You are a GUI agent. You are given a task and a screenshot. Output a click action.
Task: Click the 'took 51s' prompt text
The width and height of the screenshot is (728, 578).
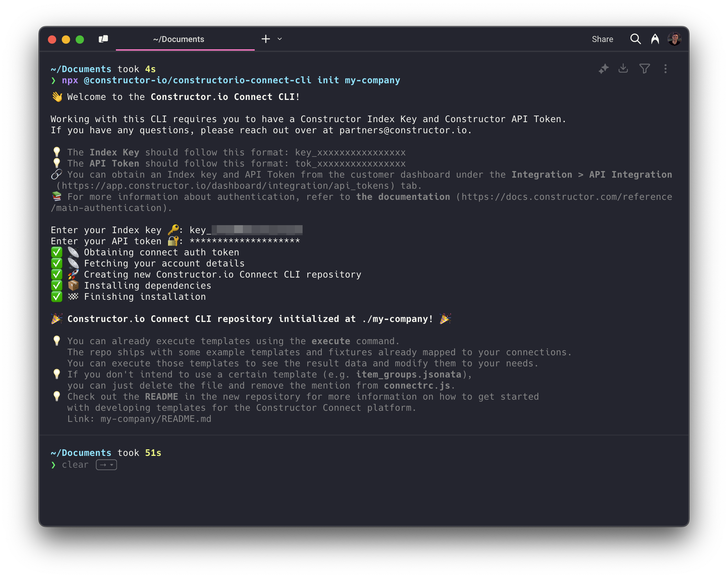click(x=139, y=453)
